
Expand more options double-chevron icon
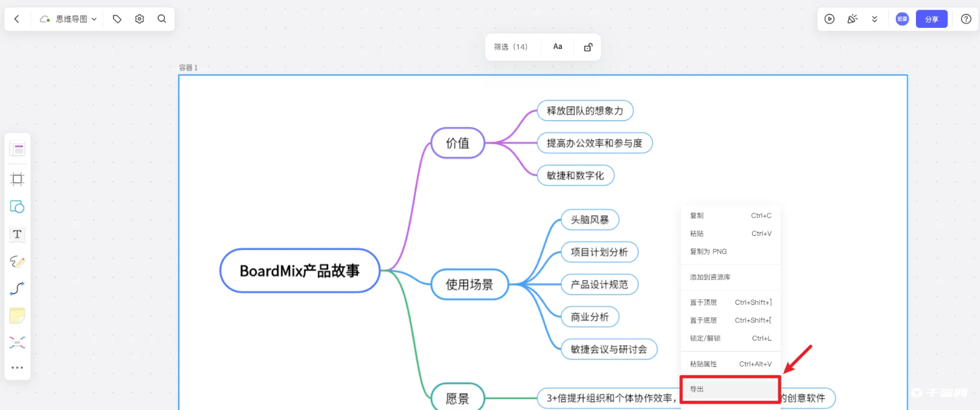(874, 19)
